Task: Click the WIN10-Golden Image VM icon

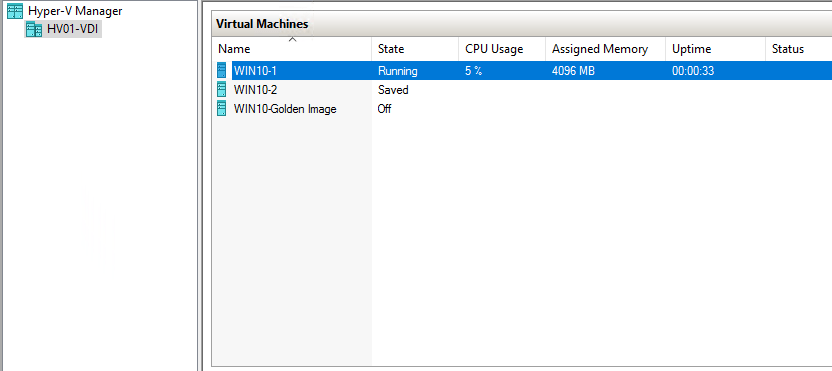Action: pos(221,109)
